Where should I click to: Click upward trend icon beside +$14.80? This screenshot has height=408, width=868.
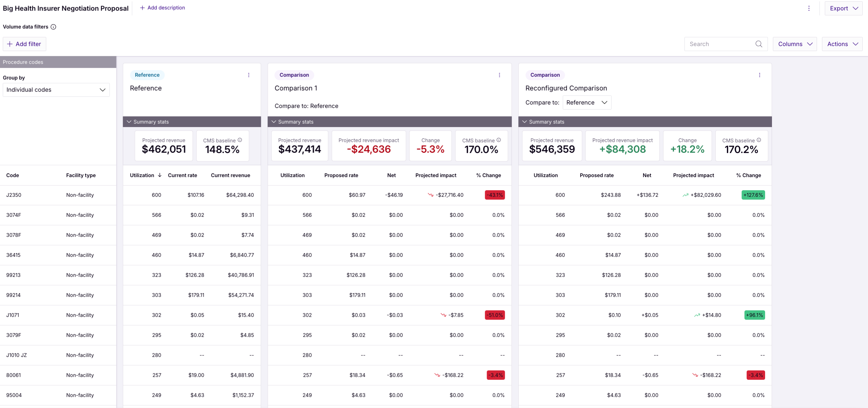click(x=697, y=315)
